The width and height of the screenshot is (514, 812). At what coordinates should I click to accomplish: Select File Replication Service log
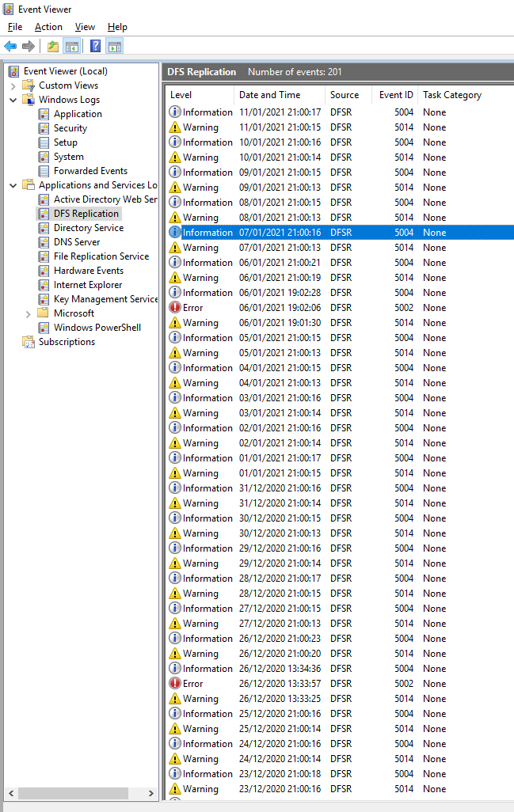[x=101, y=256]
